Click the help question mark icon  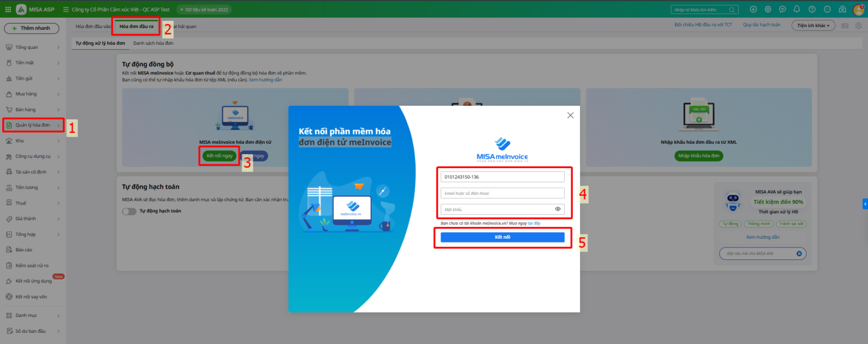[x=812, y=9]
